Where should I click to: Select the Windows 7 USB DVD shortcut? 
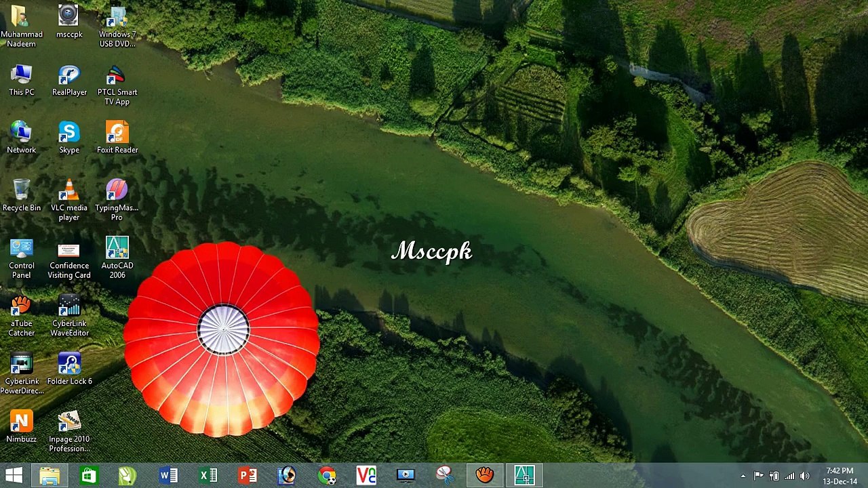[117, 26]
